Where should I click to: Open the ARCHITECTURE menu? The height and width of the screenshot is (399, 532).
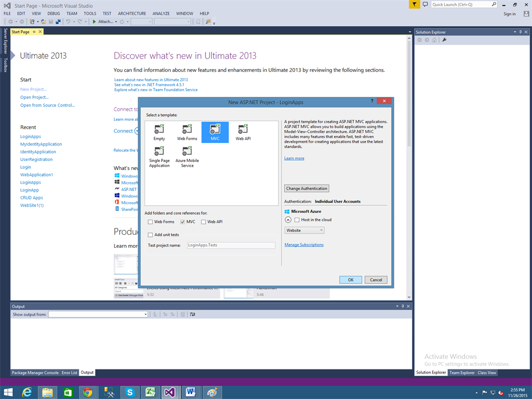coord(132,14)
